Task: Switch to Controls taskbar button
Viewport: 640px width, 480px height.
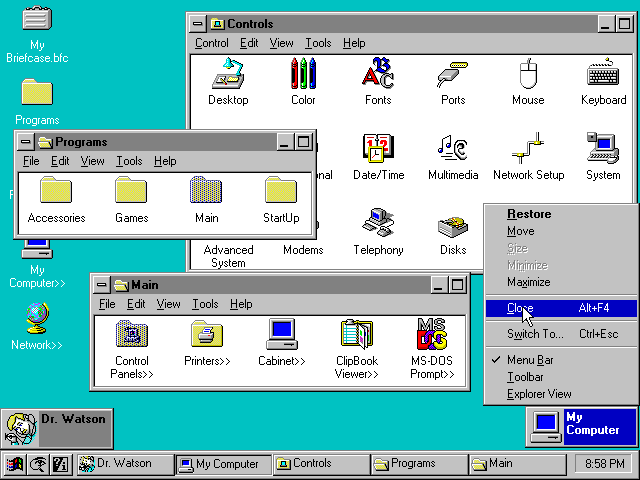Action: tap(322, 464)
